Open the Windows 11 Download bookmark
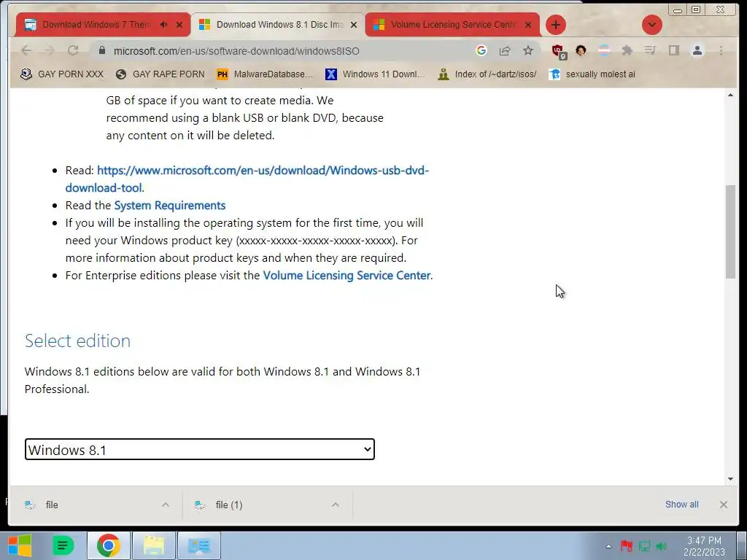The image size is (747, 560). 375,74
